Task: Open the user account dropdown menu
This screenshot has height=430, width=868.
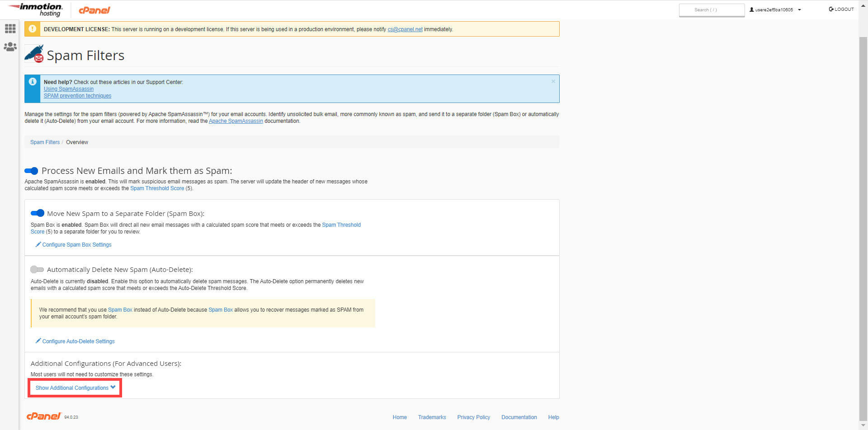Action: pyautogui.click(x=775, y=9)
